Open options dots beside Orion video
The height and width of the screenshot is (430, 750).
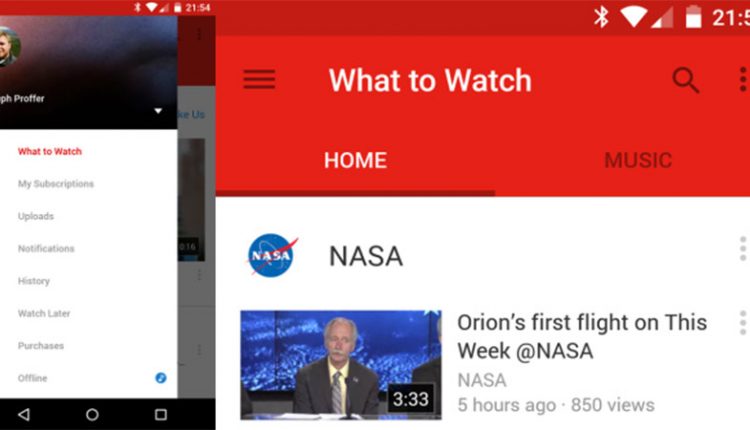[x=743, y=323]
